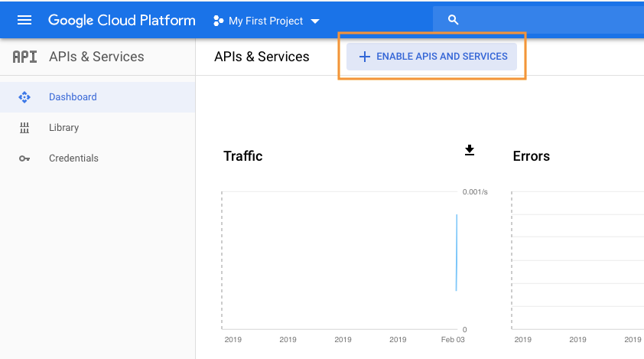644x359 pixels.
Task: Focus the top search bar field
Action: 538,20
